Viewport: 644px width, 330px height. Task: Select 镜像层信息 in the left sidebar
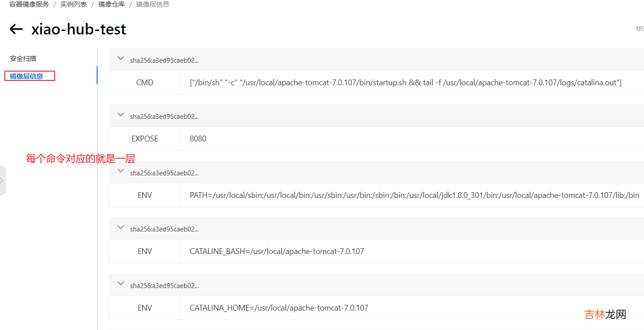click(26, 76)
